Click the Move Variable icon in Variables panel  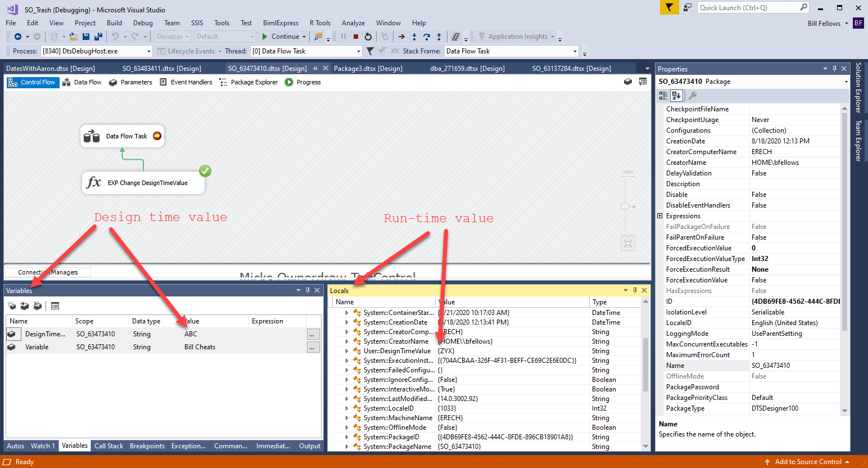click(25, 306)
